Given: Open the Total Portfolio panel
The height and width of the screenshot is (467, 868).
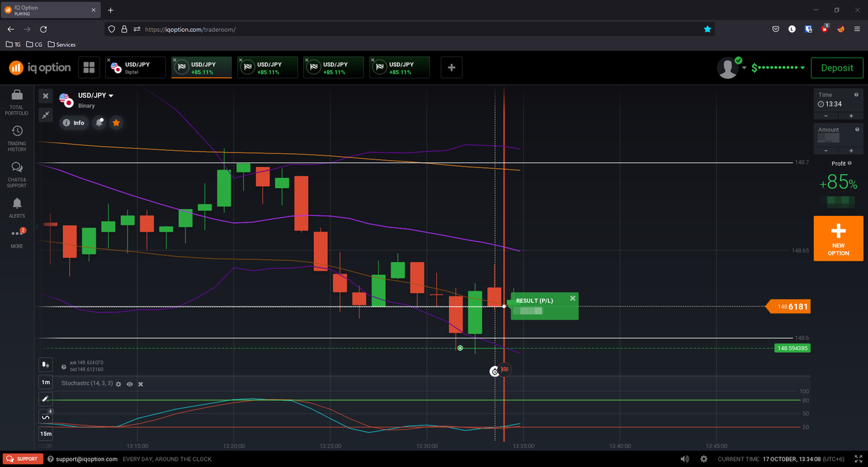Looking at the screenshot, I should [x=17, y=102].
